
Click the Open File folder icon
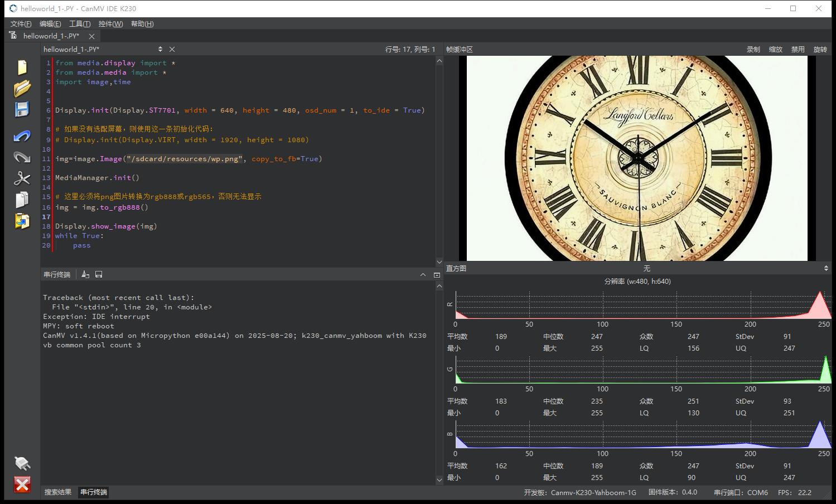[x=22, y=88]
